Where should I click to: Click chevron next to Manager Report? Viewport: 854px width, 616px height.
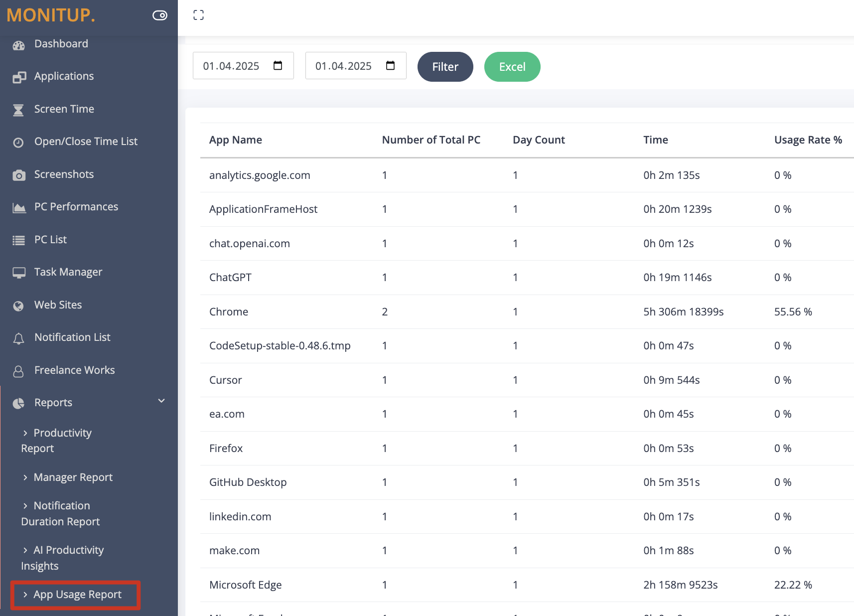click(x=25, y=477)
